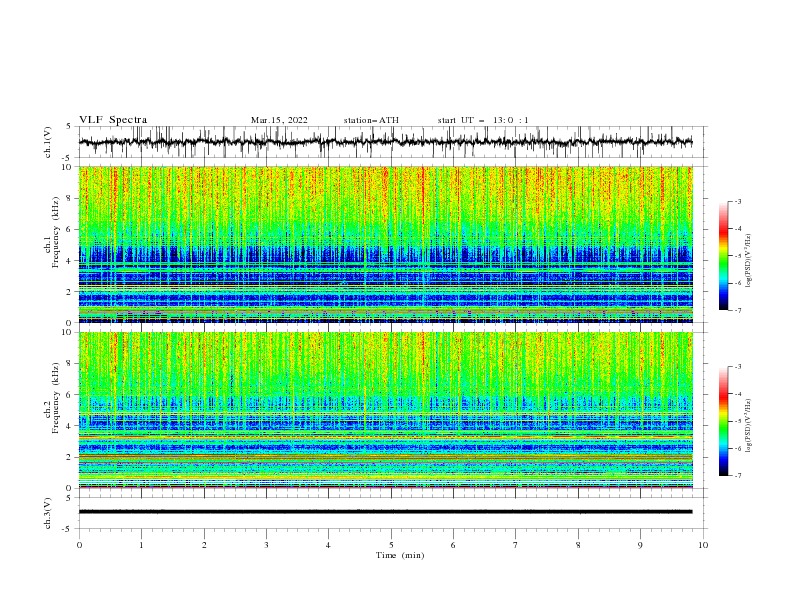Click the -4 label on ch.2 color bar

click(738, 394)
